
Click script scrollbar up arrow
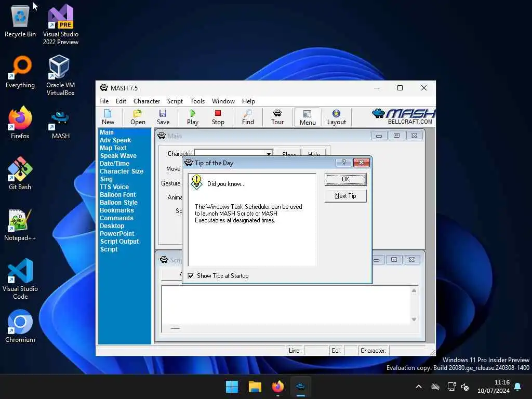pos(414,290)
